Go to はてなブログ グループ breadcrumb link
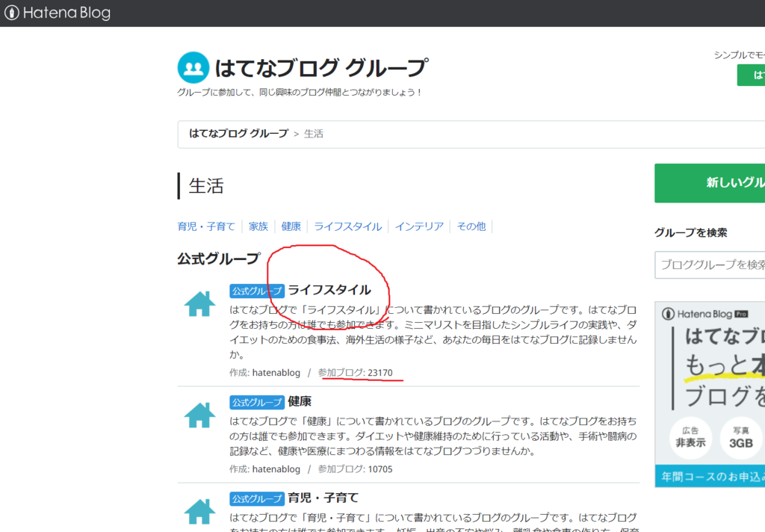 click(x=238, y=133)
